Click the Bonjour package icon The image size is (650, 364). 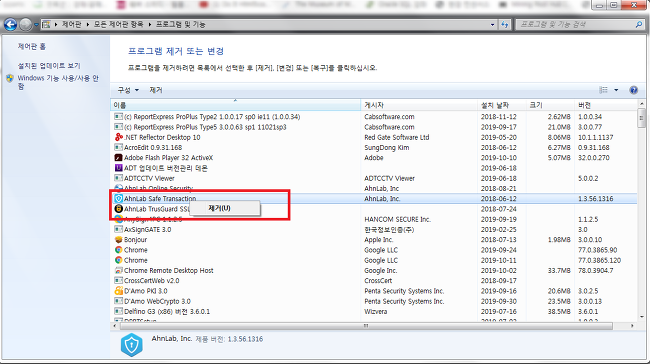point(119,240)
